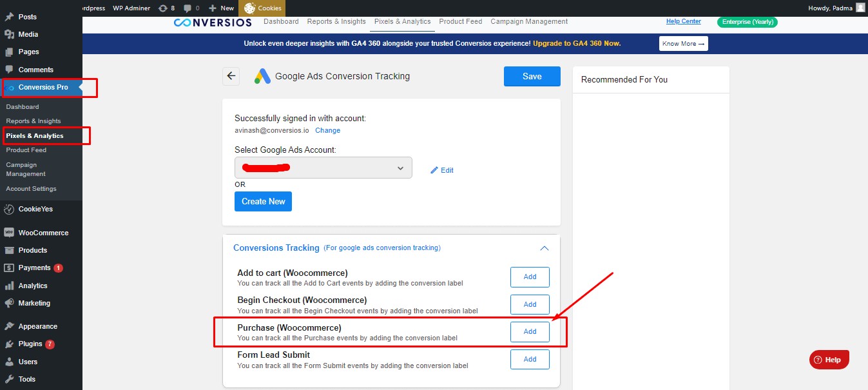The width and height of the screenshot is (868, 390).
Task: Click the Know More button in banner
Action: [684, 44]
